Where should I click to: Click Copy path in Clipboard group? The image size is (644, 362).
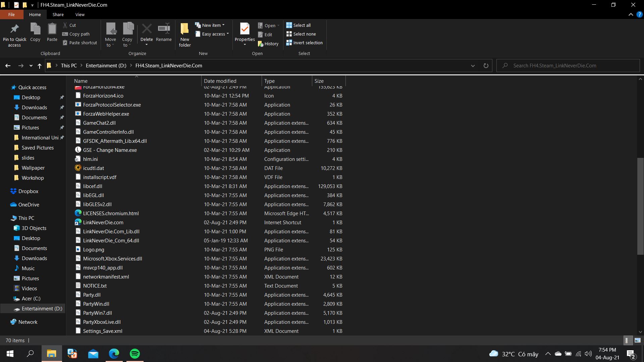[x=76, y=34]
